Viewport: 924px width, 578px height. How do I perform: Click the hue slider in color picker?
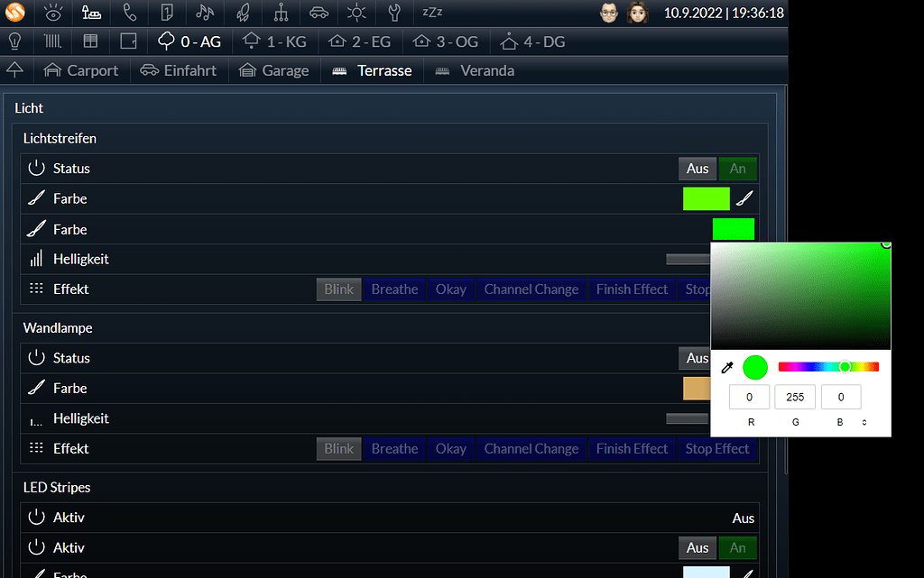point(828,367)
